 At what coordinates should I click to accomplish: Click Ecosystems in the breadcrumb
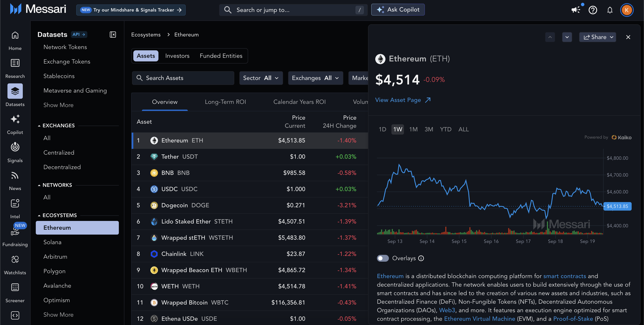pyautogui.click(x=146, y=35)
